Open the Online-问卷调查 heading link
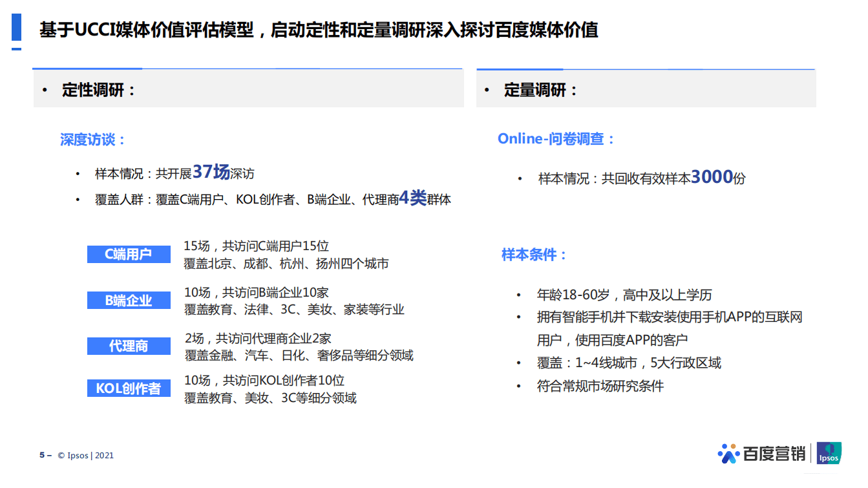The height and width of the screenshot is (488, 868). (x=556, y=139)
